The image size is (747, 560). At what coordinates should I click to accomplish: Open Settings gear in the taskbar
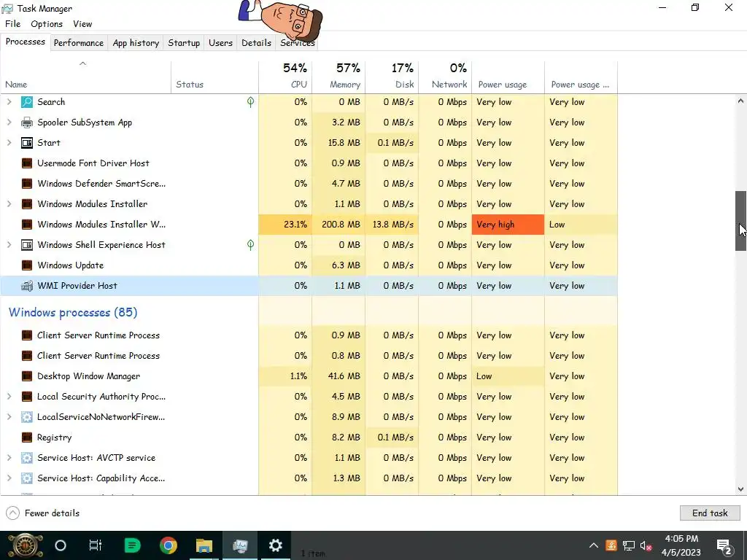click(x=275, y=545)
